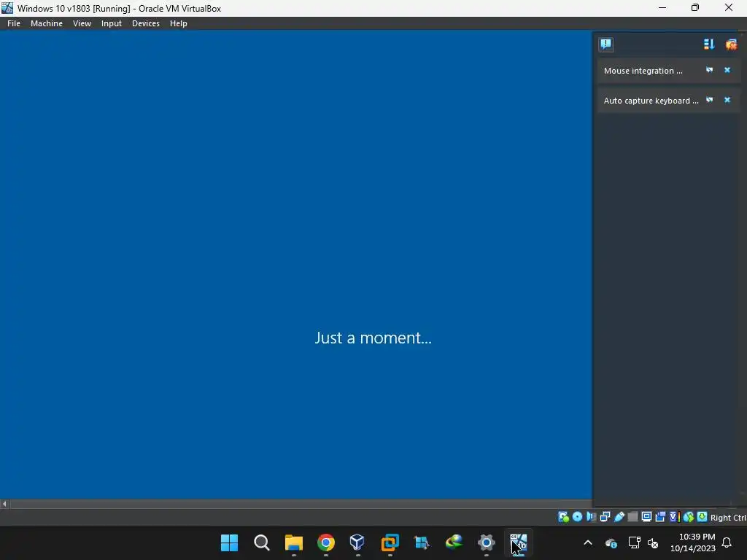This screenshot has height=560, width=747.
Task: Expand the Auto capture keyboard notification message
Action: [651, 101]
